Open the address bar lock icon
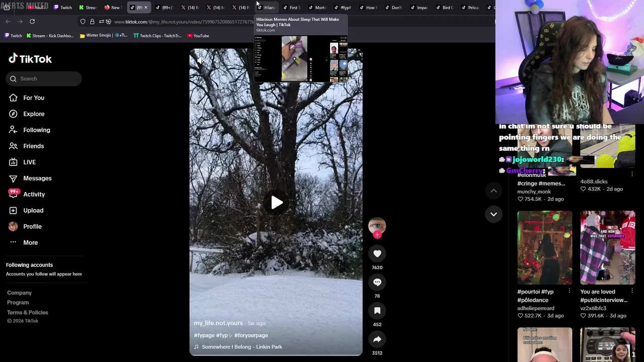Image resolution: width=644 pixels, height=362 pixels. pos(92,22)
